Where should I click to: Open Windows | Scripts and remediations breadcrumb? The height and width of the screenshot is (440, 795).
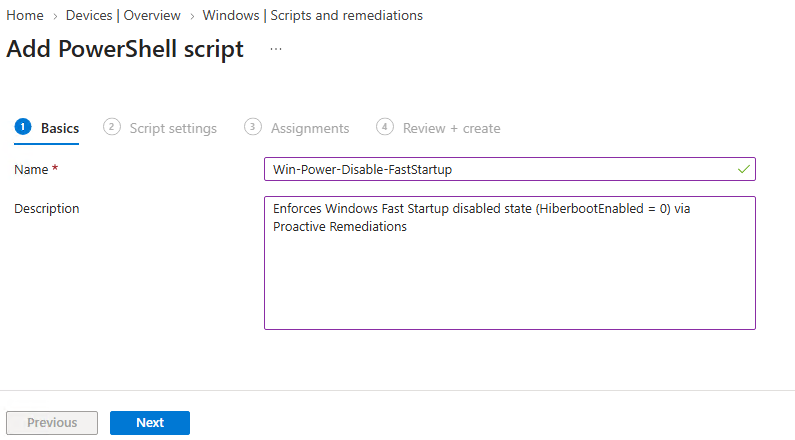(x=312, y=16)
